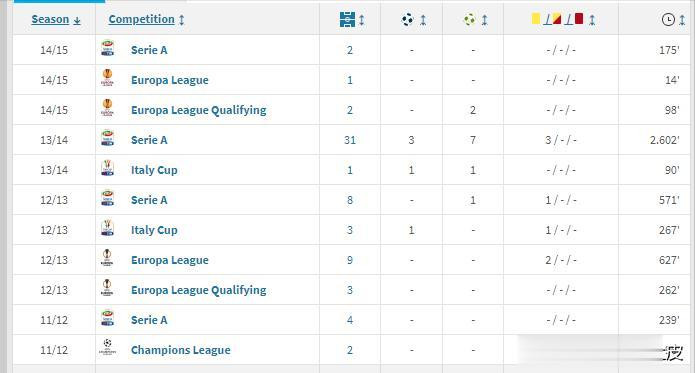Open the 12/13 Europa League Qualifying link

click(x=199, y=290)
